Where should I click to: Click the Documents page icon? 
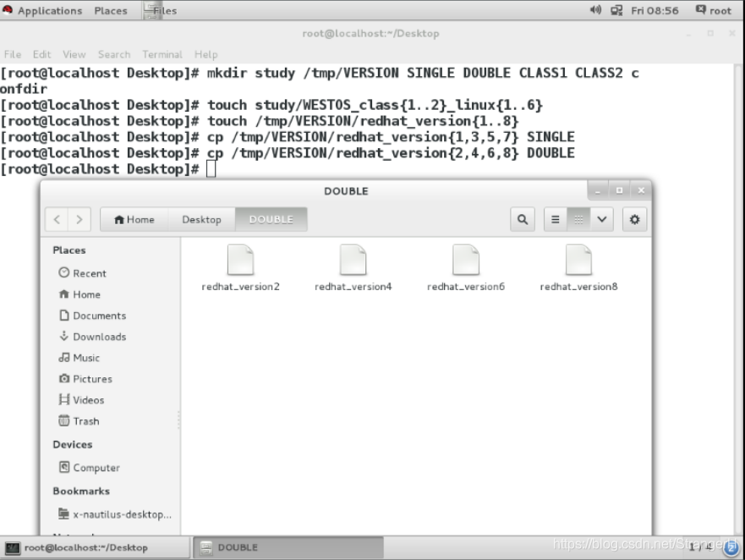point(63,316)
